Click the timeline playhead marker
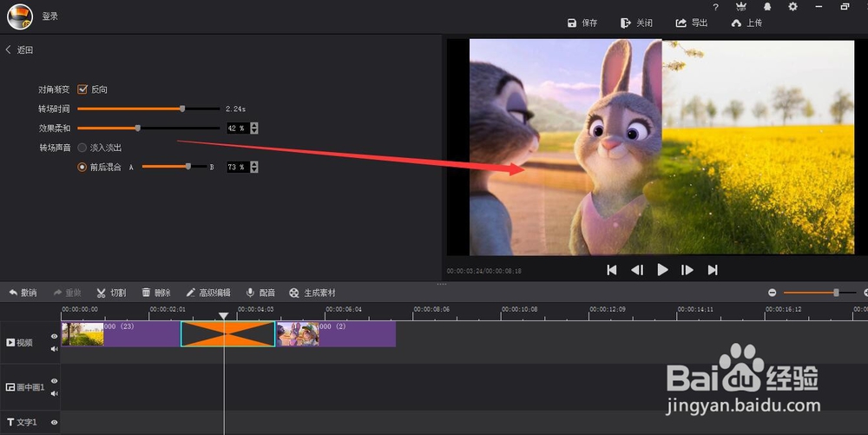 (224, 316)
